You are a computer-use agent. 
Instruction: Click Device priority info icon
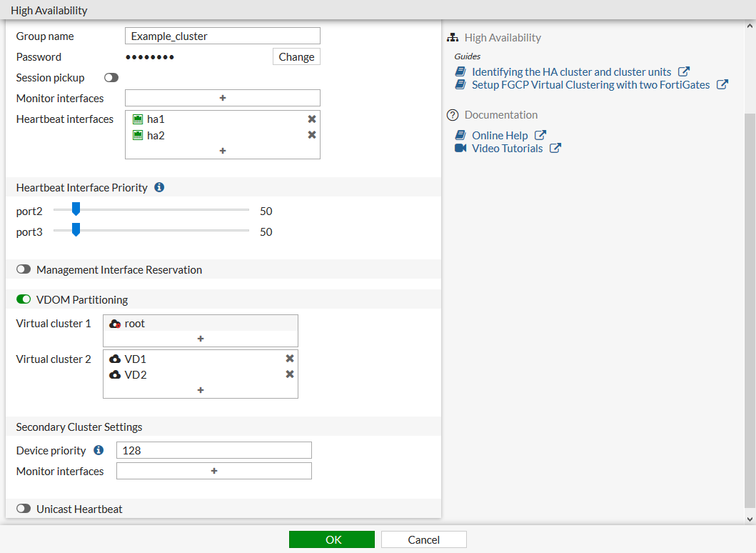coord(99,450)
